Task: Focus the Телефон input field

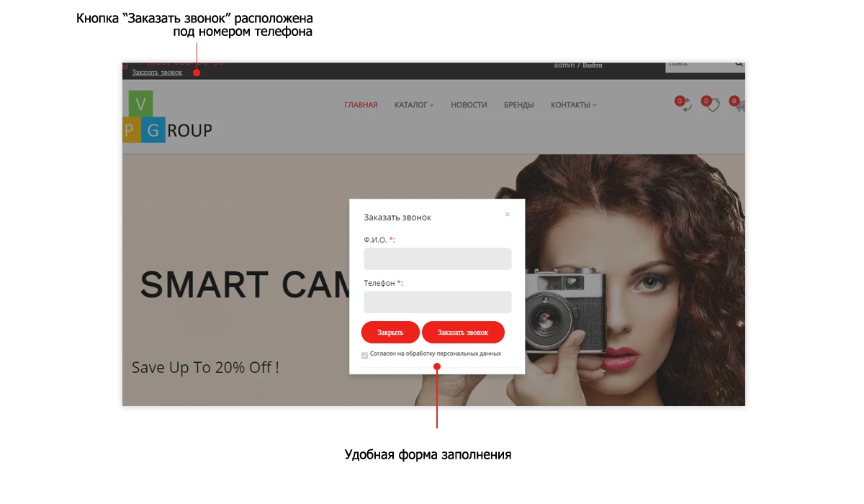Action: point(438,302)
